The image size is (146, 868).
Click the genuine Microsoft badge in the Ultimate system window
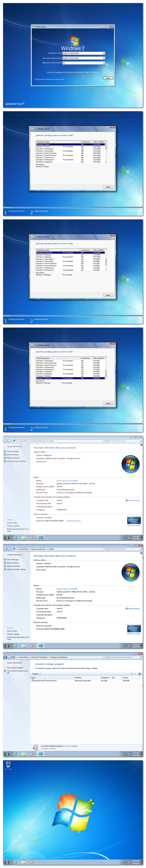(134, 628)
